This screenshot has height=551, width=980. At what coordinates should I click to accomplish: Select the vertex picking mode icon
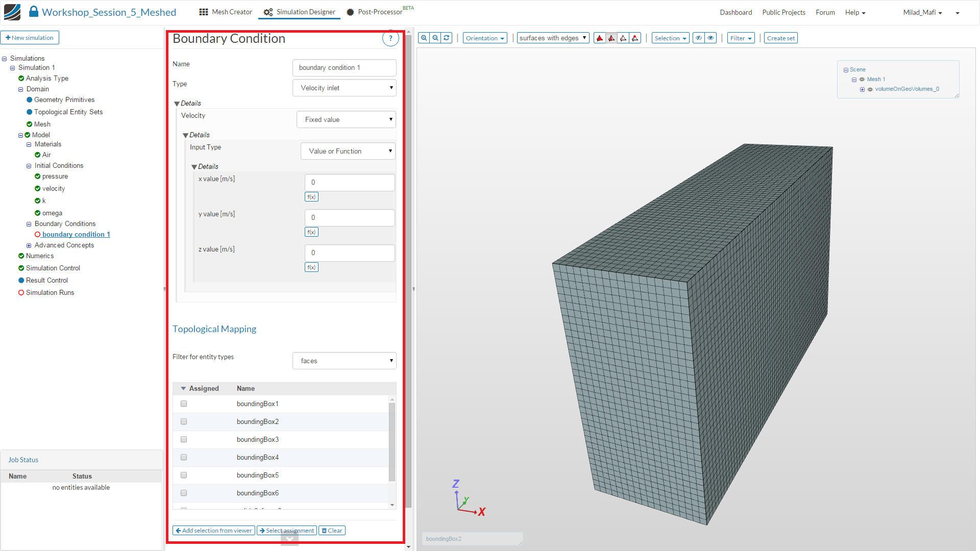635,38
